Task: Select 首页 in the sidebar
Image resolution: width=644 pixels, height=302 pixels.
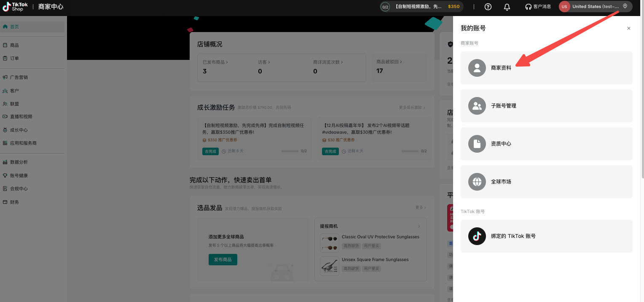Action: (32, 27)
